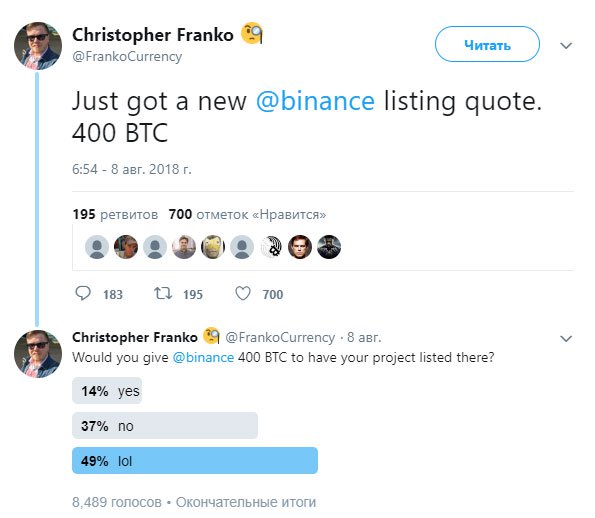The width and height of the screenshot is (595, 518).
Task: View the 700 отметок «Нравится» list
Action: [247, 214]
